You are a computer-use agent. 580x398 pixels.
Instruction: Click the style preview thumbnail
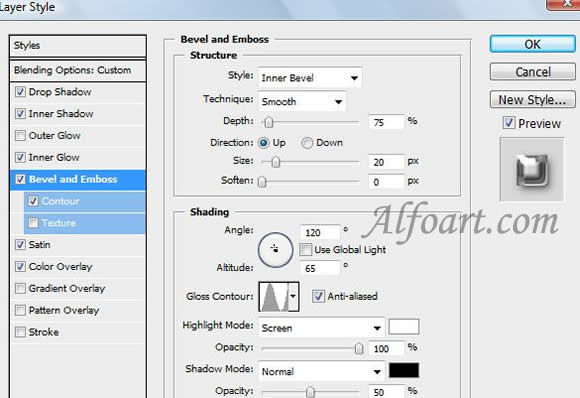(532, 169)
